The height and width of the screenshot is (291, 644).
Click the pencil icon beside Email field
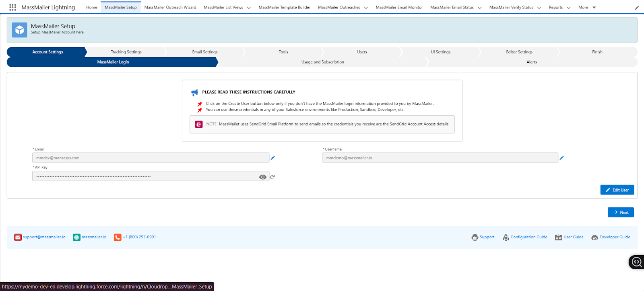point(272,158)
